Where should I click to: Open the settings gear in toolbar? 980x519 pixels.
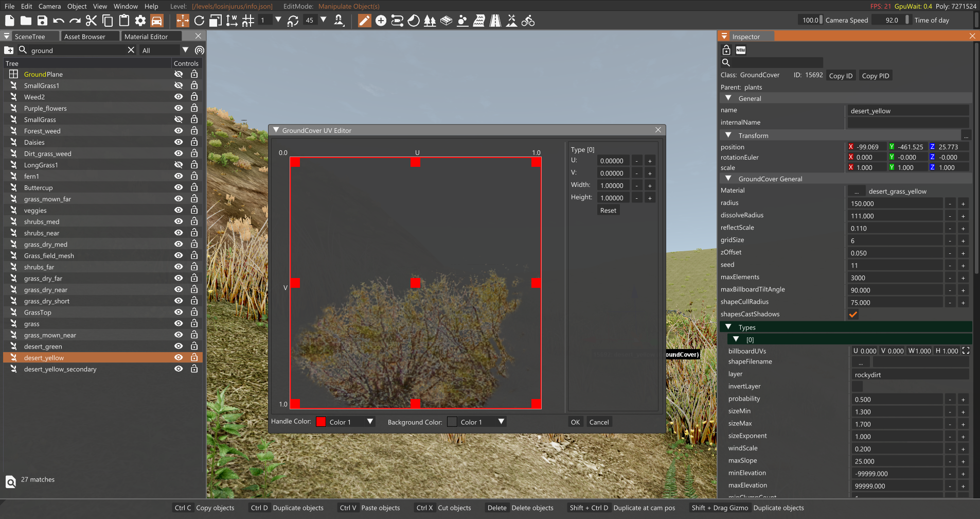pyautogui.click(x=140, y=21)
